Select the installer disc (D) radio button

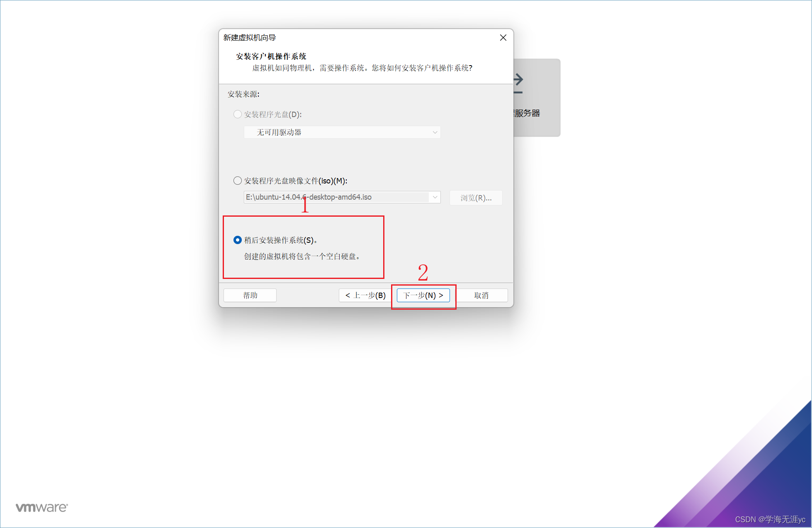(x=238, y=114)
